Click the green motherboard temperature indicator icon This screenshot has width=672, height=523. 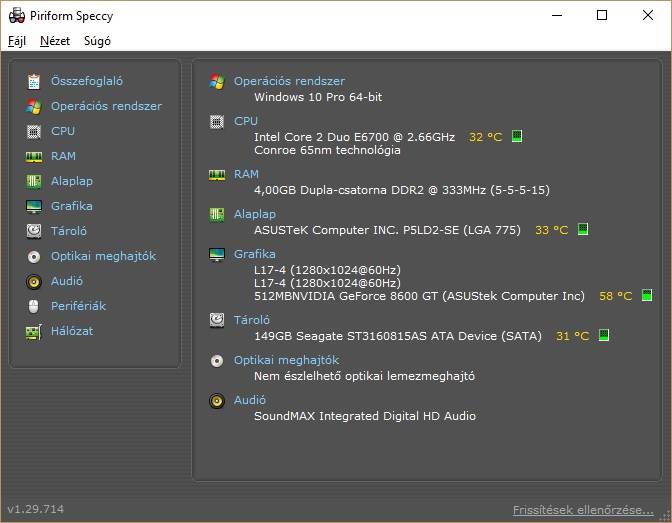[x=583, y=229]
